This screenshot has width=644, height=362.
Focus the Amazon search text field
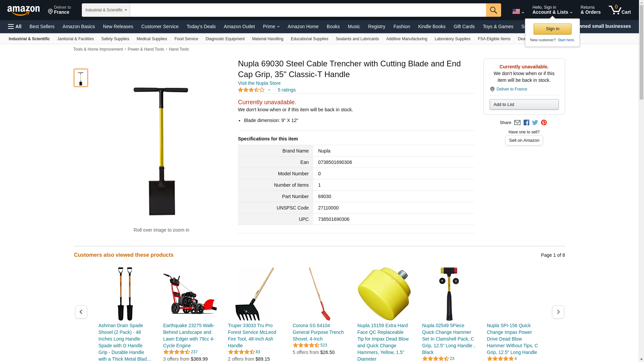(308, 10)
